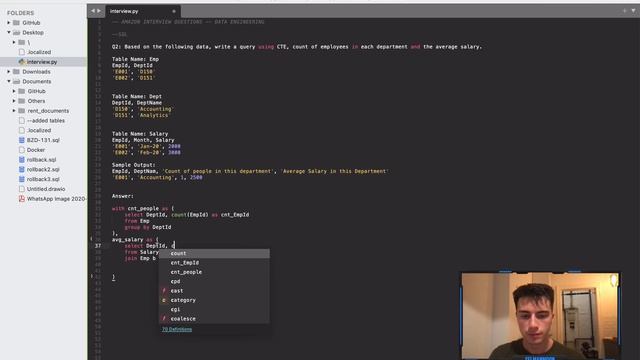640x360 pixels.
Task: Click the Others folder icon
Action: click(x=22, y=101)
